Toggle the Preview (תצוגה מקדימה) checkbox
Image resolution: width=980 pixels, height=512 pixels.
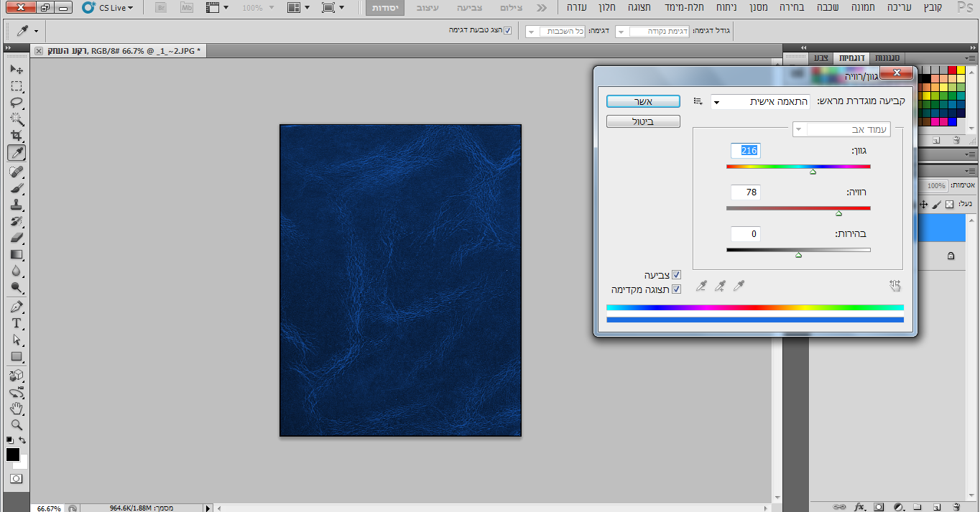pos(676,289)
